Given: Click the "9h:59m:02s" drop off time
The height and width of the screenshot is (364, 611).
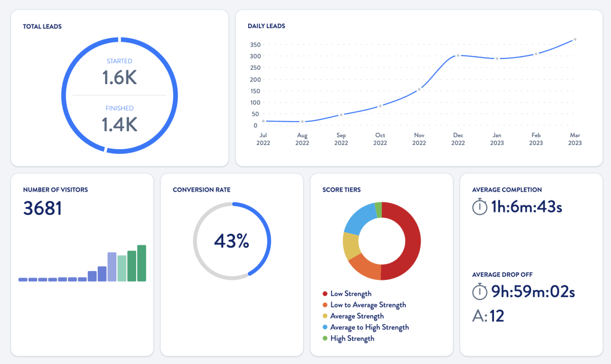Looking at the screenshot, I should tap(533, 292).
